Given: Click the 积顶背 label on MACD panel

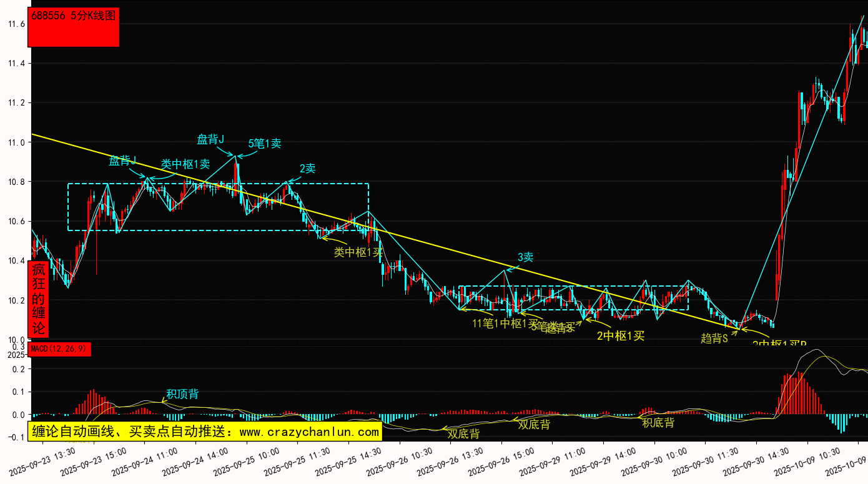Looking at the screenshot, I should 182,394.
